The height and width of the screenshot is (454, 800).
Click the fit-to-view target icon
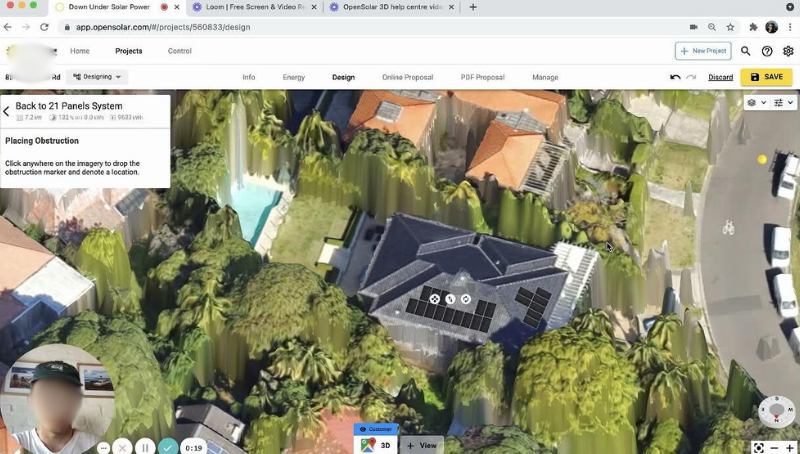pos(758,447)
